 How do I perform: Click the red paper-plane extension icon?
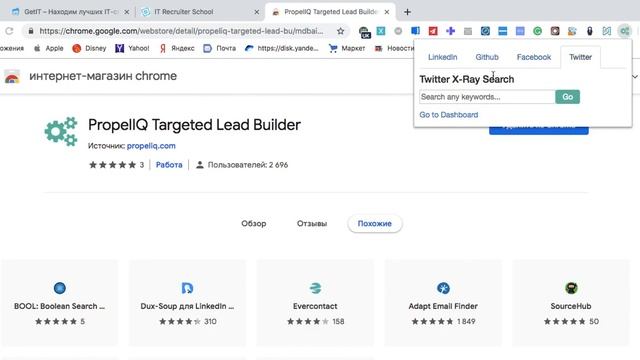click(433, 31)
